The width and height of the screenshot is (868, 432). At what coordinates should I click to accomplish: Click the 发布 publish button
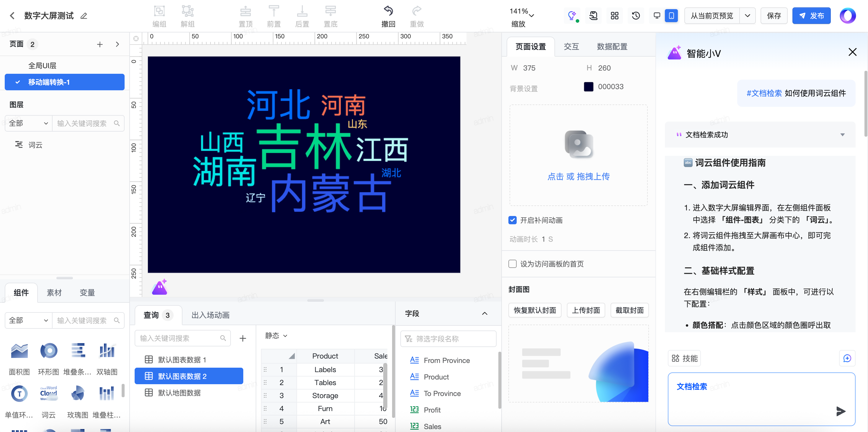point(811,16)
